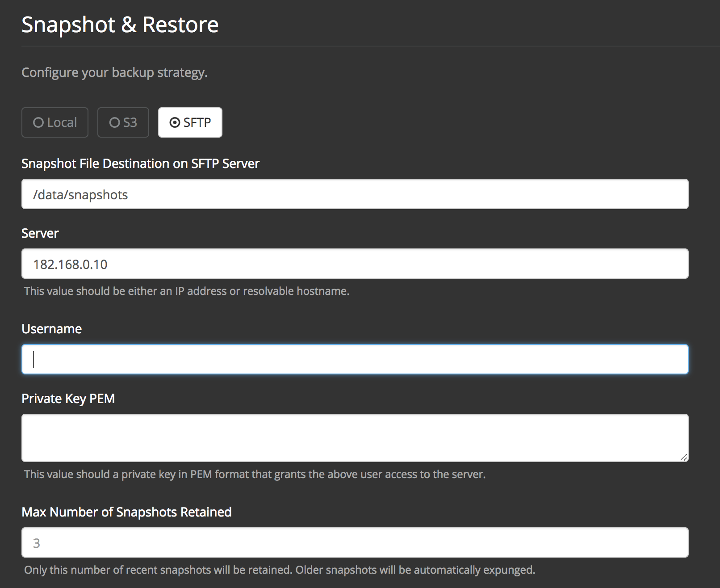The height and width of the screenshot is (588, 720).
Task: Click the 'Snapshot File Destination on SFTP Server' label
Action: coord(140,164)
